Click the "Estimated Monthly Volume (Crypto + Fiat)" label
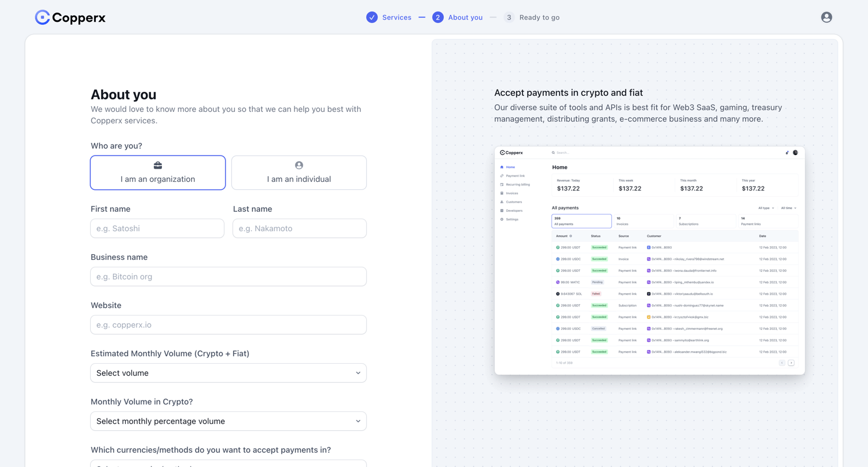868x467 pixels. (x=170, y=353)
